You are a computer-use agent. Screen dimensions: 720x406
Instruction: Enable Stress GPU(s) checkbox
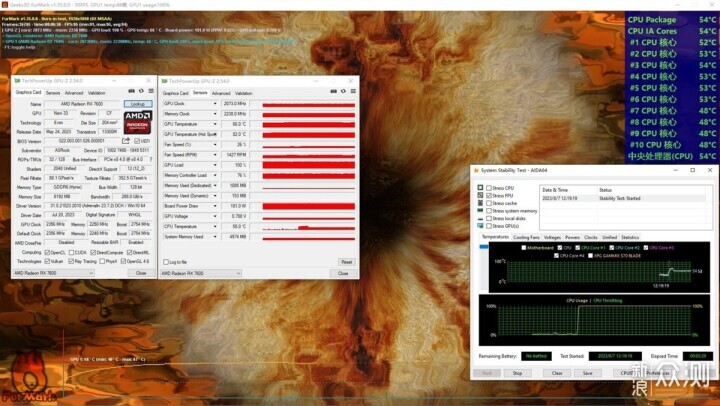point(489,226)
